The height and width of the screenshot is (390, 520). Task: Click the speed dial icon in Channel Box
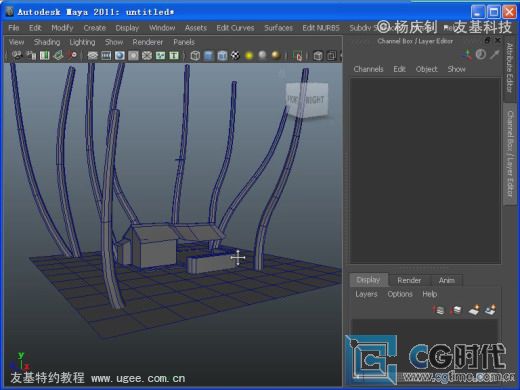[480, 54]
